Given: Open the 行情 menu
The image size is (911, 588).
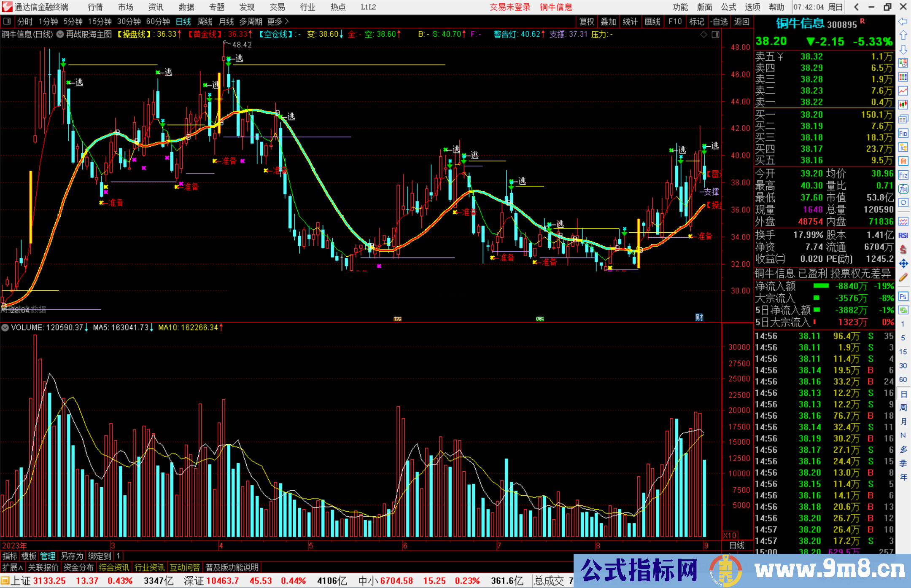Looking at the screenshot, I should pyautogui.click(x=95, y=7).
